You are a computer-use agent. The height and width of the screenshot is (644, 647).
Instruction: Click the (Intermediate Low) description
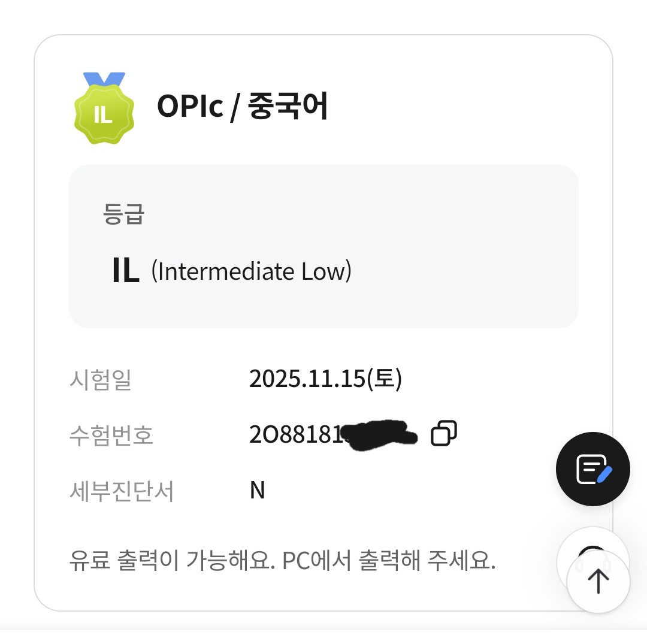pyautogui.click(x=251, y=271)
